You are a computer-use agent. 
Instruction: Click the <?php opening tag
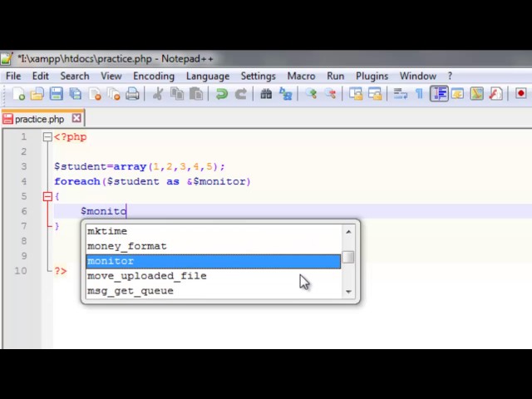pyautogui.click(x=70, y=137)
